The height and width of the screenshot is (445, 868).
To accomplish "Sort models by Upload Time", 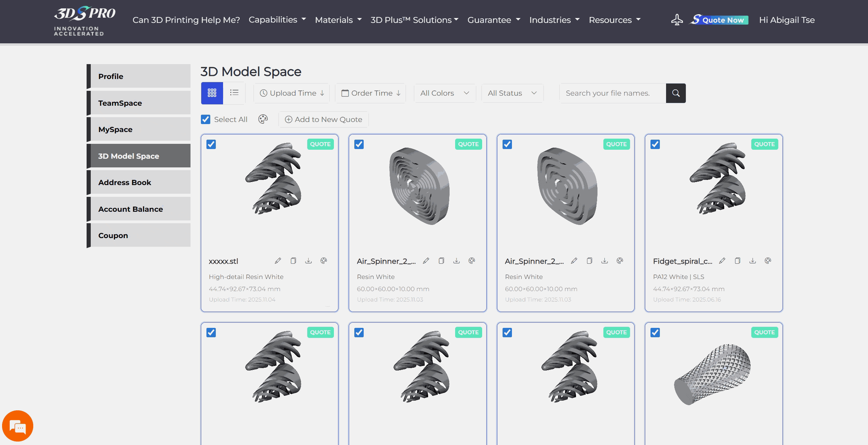I will (x=292, y=93).
